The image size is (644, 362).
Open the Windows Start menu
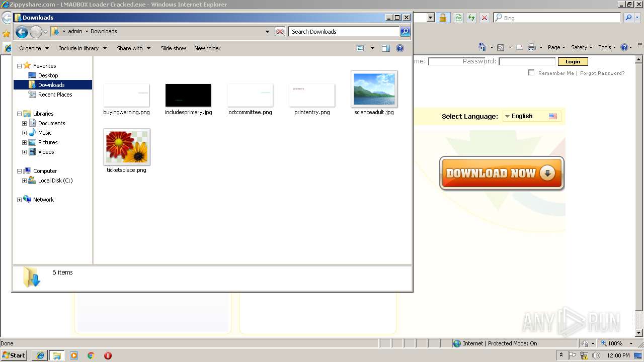tap(14, 355)
